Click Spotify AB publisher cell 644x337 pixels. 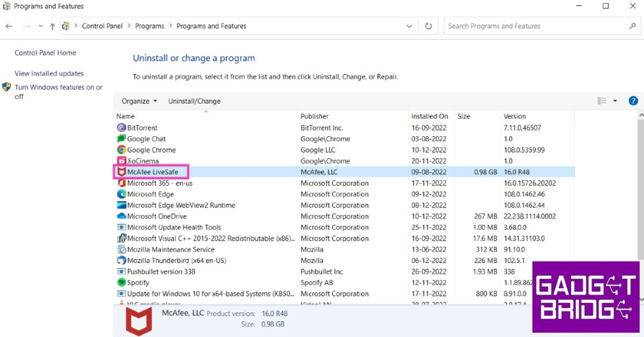(317, 283)
